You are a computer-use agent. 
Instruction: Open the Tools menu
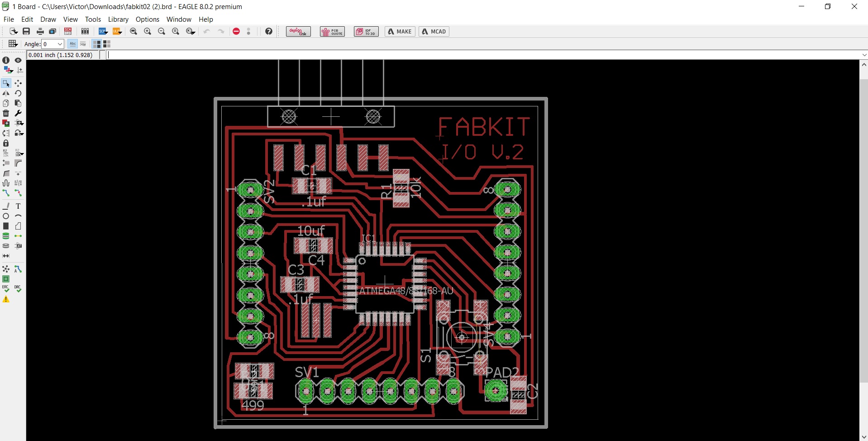93,19
